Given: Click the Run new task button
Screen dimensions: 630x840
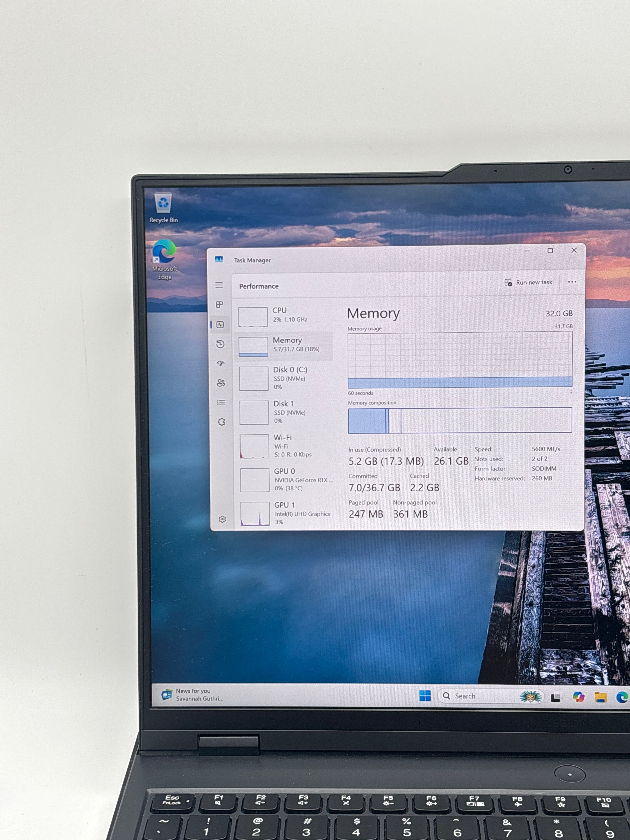Looking at the screenshot, I should click(x=528, y=282).
